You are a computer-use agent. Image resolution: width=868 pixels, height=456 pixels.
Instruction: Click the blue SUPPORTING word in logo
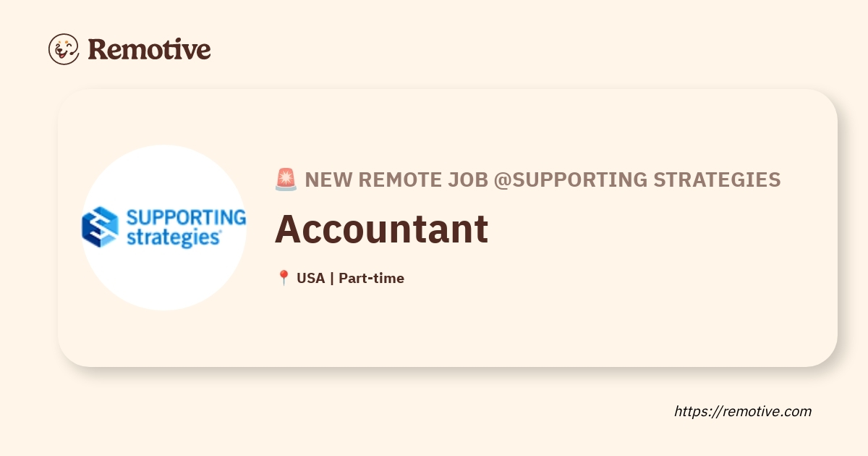click(x=186, y=217)
